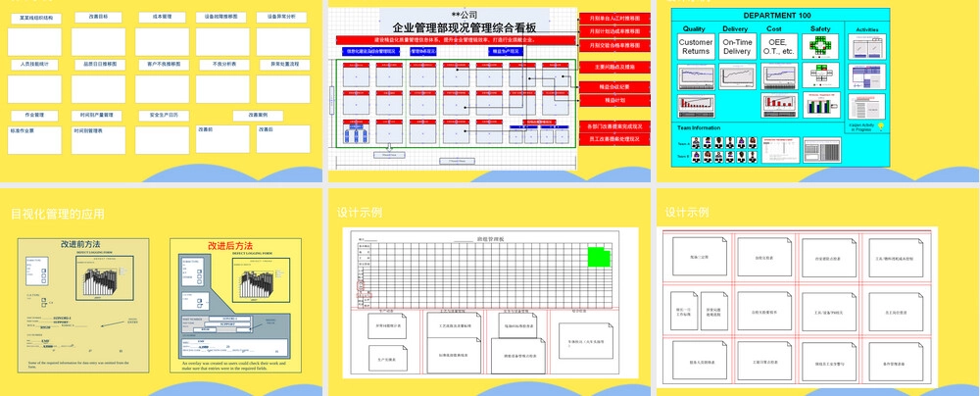The height and width of the screenshot is (396, 980).
Task: Click the Quality line chart under Customer Returns
Action: point(696,77)
